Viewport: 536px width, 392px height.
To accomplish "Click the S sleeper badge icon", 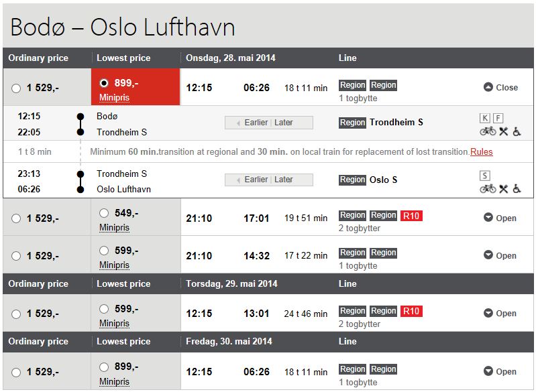I will tap(485, 176).
